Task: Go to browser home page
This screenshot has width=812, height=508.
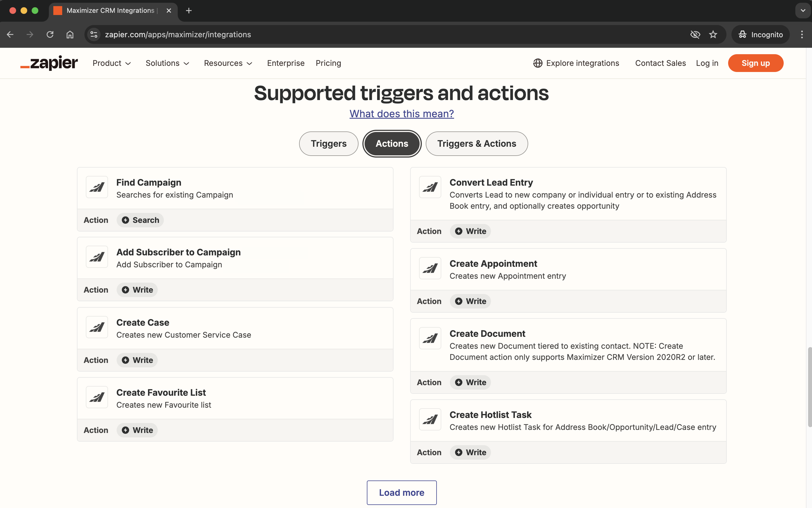Action: [70, 34]
